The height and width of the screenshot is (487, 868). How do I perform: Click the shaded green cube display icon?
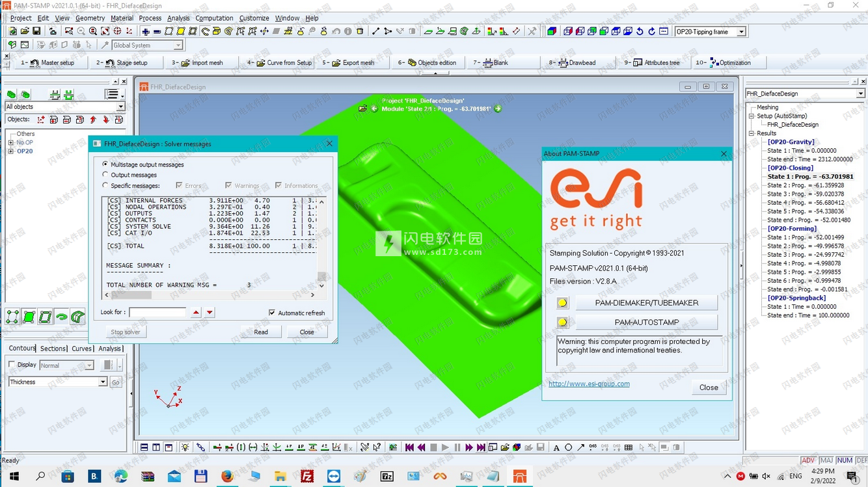coord(551,31)
